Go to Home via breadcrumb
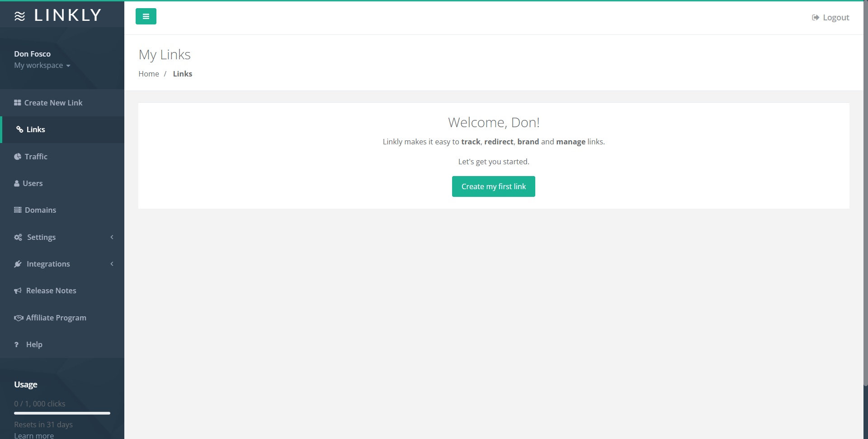Viewport: 868px width, 439px height. point(149,74)
